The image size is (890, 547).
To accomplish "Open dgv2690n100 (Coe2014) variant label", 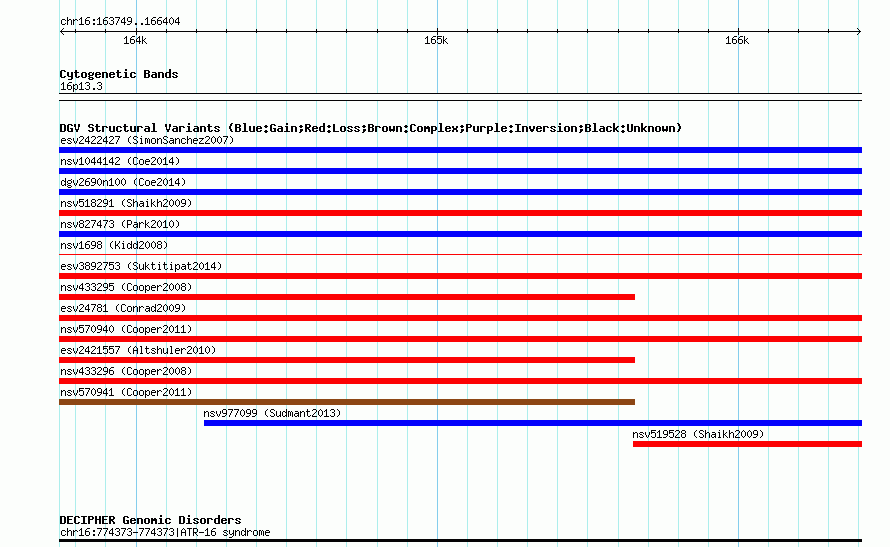I will [123, 182].
